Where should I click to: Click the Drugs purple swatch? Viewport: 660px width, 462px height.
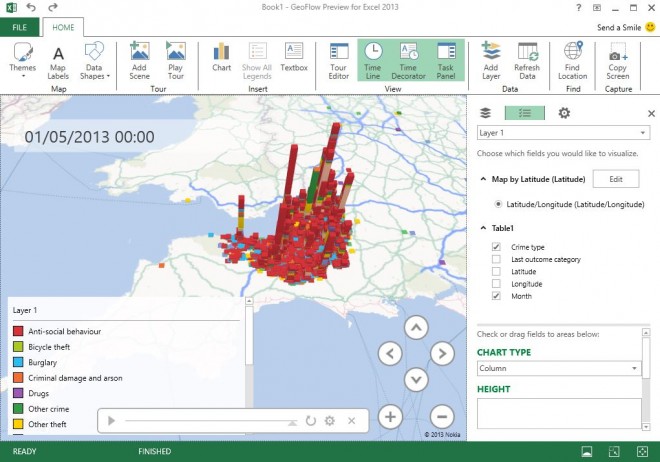pos(18,393)
